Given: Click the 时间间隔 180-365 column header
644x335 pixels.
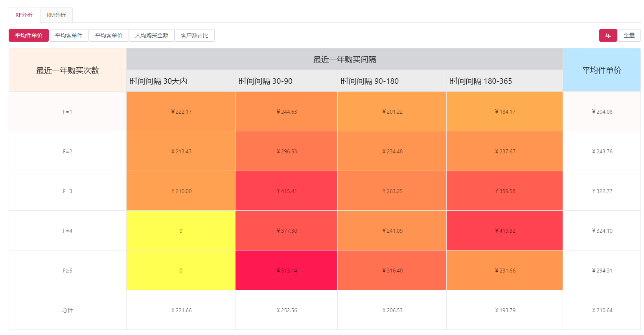Looking at the screenshot, I should [x=504, y=81].
